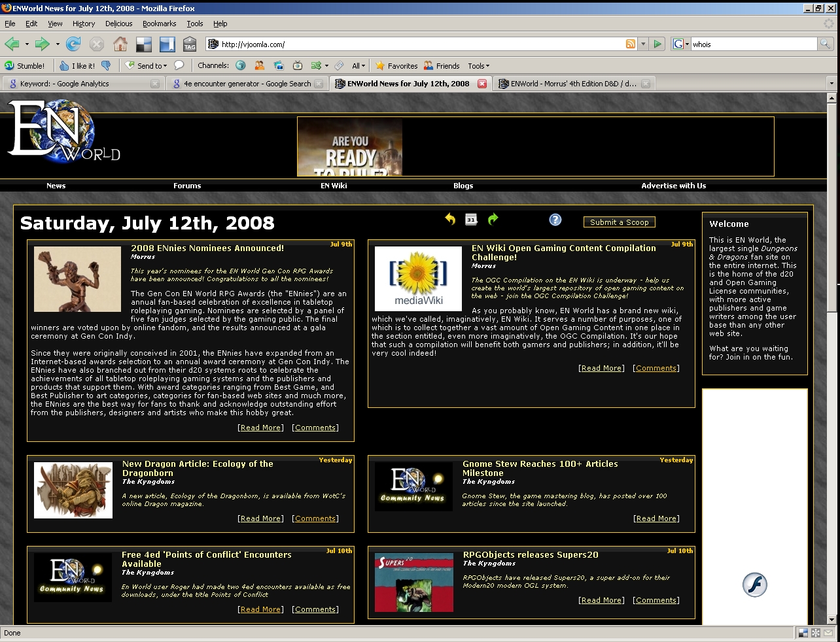Open the Forums navigation link
This screenshot has height=642, width=840.
pos(187,186)
